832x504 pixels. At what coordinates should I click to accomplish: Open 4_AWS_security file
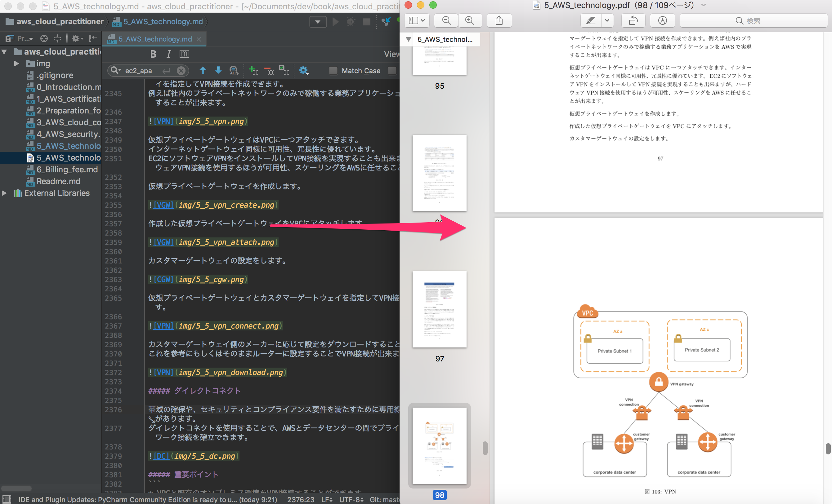(64, 134)
